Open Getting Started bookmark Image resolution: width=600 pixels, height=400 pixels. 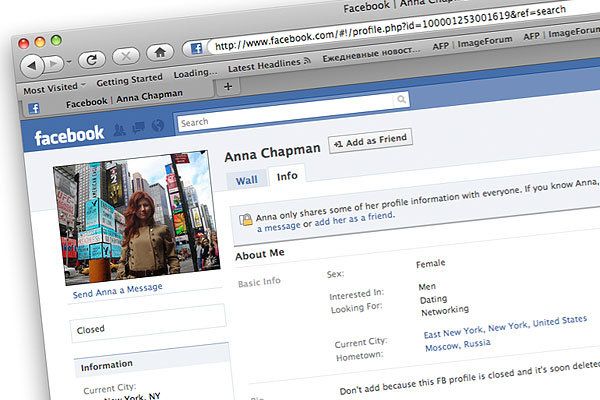point(129,80)
